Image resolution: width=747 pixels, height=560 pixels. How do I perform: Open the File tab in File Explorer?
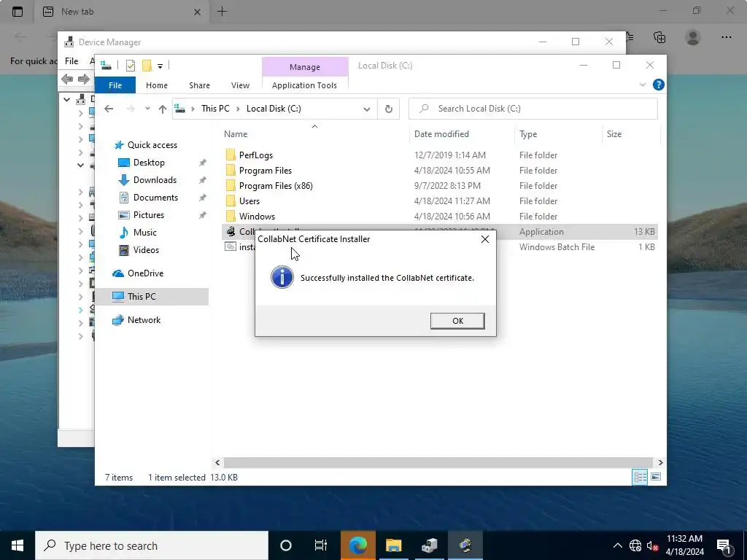[x=115, y=85]
